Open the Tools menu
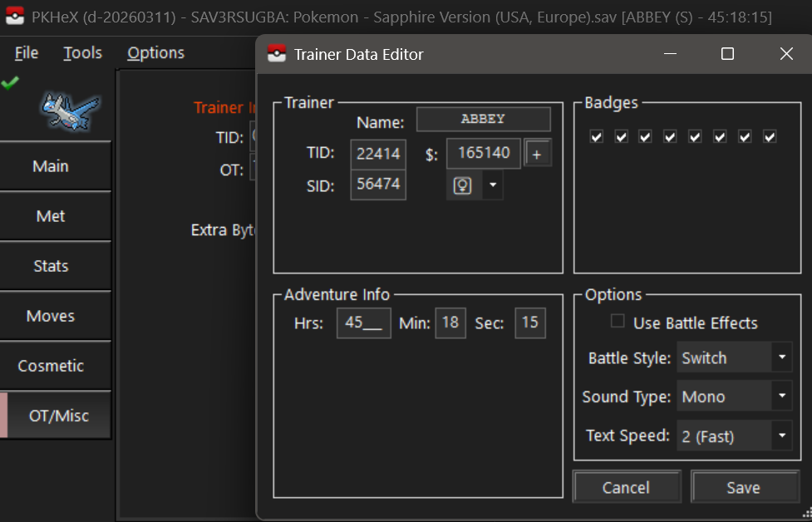Screen dimensions: 812x522 tap(82, 52)
